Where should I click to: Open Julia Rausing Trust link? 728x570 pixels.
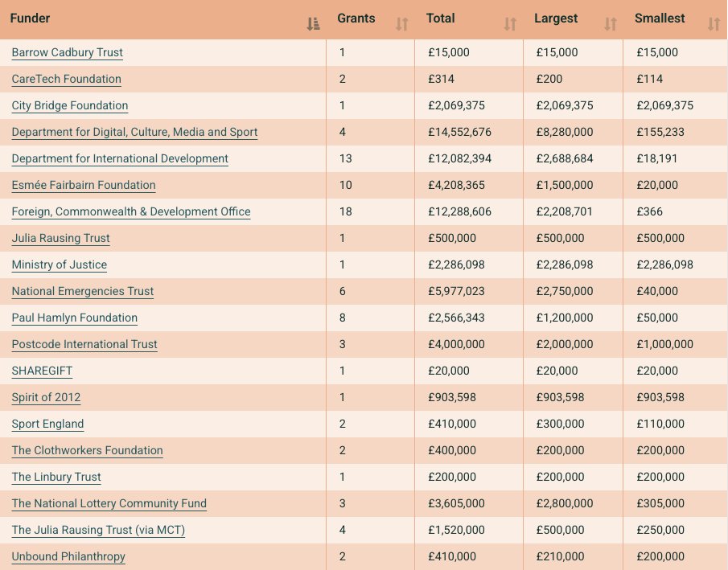pos(60,238)
